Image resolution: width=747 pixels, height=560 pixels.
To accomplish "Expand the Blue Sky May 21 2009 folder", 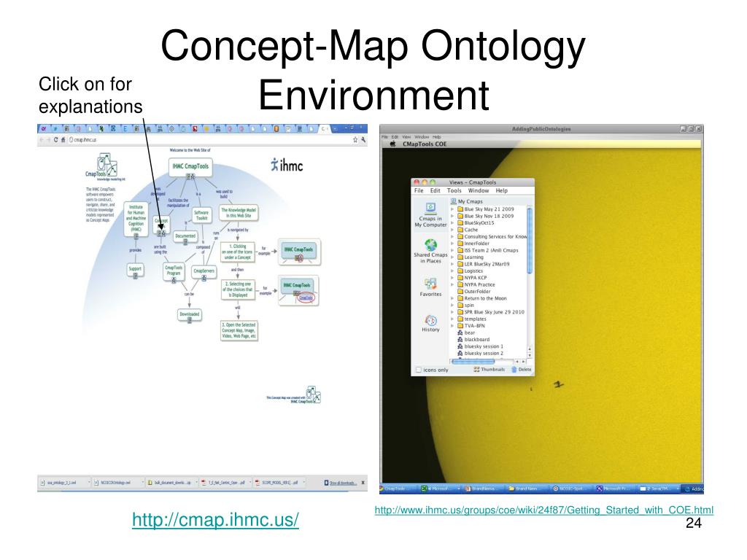I will pos(452,209).
